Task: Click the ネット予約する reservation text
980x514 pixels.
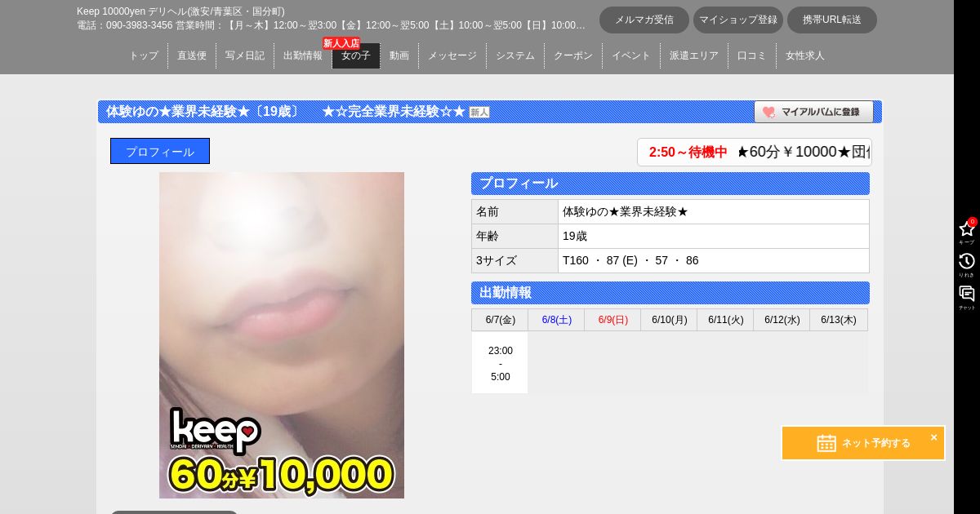Action: (x=875, y=443)
